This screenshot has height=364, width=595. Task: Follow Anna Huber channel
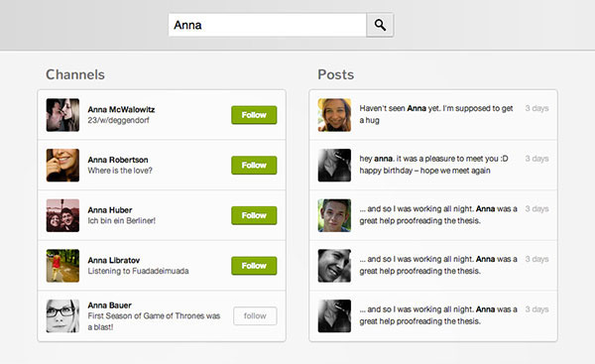coord(254,215)
